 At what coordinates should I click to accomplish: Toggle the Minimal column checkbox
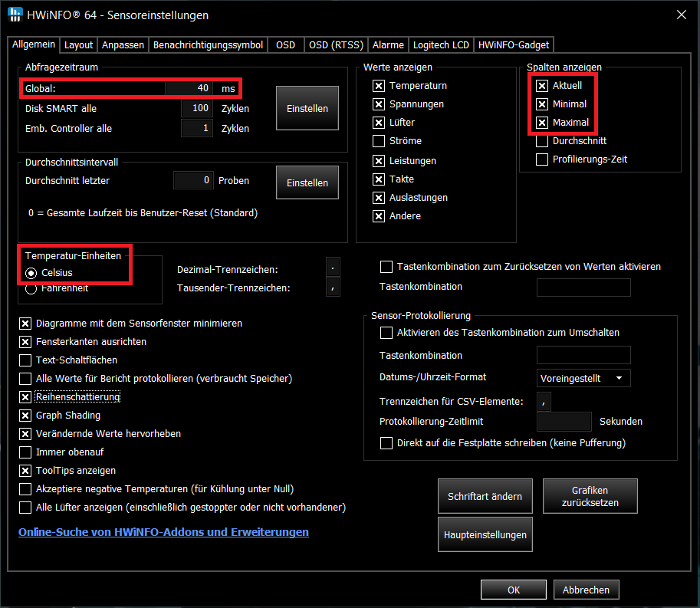(542, 104)
